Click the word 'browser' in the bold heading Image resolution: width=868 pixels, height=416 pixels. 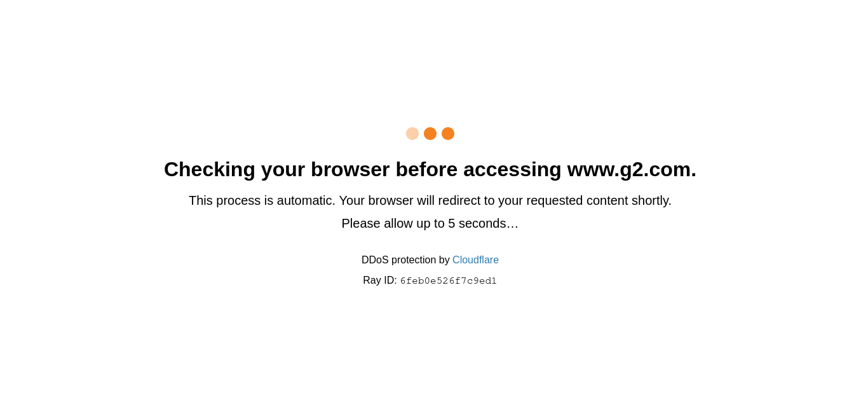(x=350, y=169)
